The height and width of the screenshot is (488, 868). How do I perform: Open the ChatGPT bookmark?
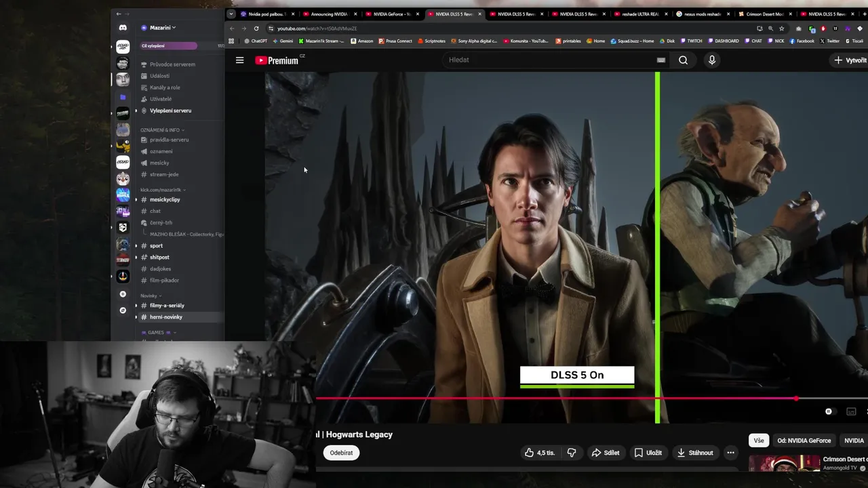pos(256,41)
